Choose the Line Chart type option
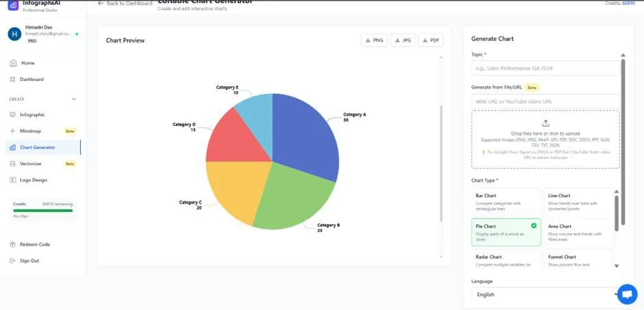Image resolution: width=644 pixels, height=310 pixels. point(577,202)
